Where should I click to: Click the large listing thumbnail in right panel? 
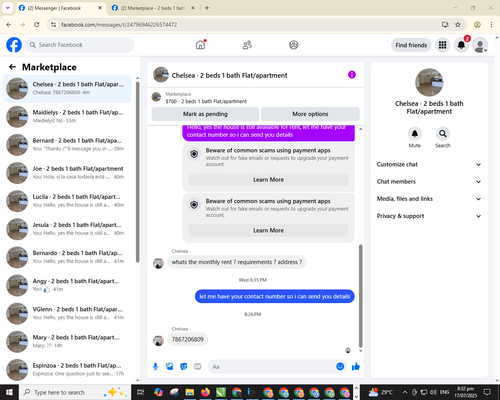[429, 82]
